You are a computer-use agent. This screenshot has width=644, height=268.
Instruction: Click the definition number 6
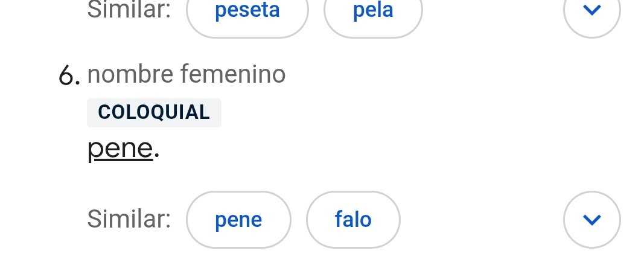tap(69, 77)
